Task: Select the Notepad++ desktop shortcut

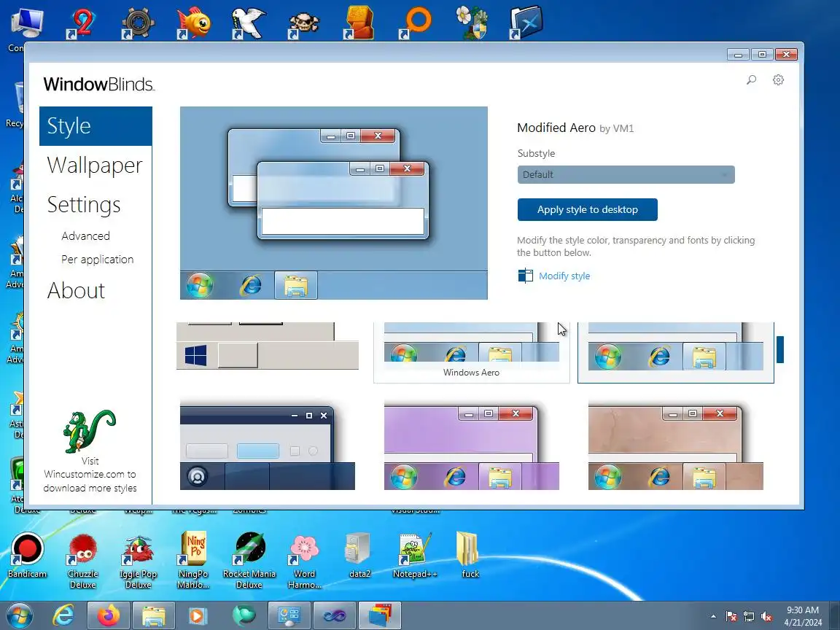Action: tap(415, 556)
